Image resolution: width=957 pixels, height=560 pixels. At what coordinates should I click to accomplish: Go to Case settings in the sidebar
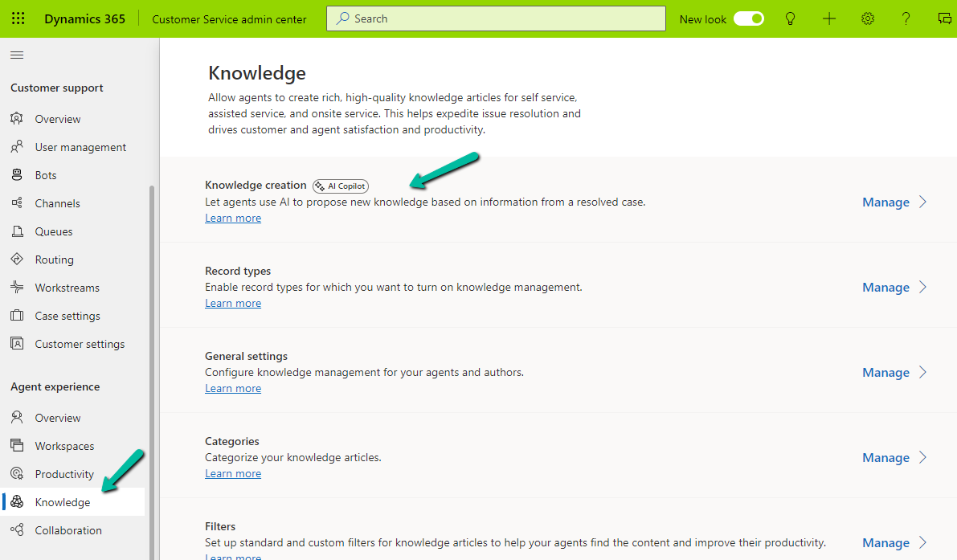[67, 316]
